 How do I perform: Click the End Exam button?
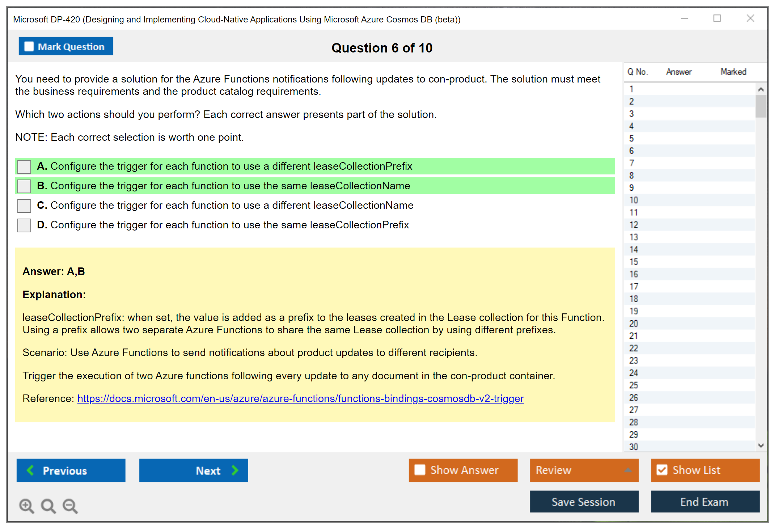705,502
